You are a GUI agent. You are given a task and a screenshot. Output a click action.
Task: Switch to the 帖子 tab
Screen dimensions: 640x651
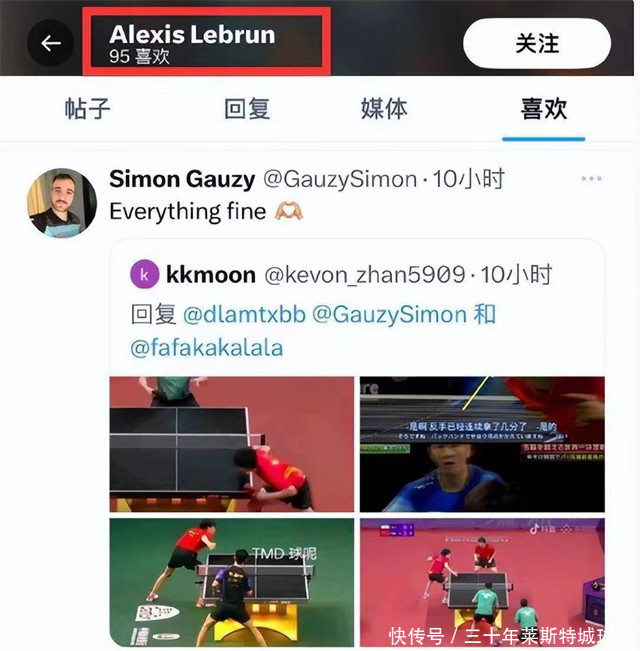coord(88,109)
